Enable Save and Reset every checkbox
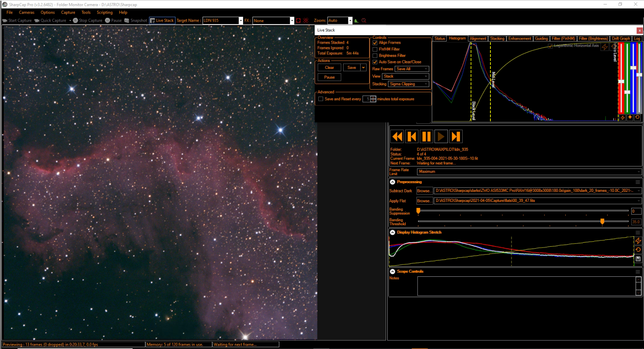 pyautogui.click(x=321, y=99)
